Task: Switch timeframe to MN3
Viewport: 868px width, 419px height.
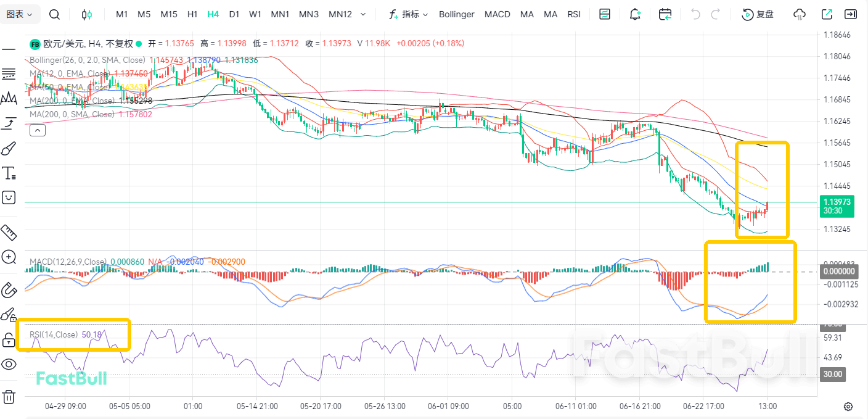Action: [x=309, y=14]
